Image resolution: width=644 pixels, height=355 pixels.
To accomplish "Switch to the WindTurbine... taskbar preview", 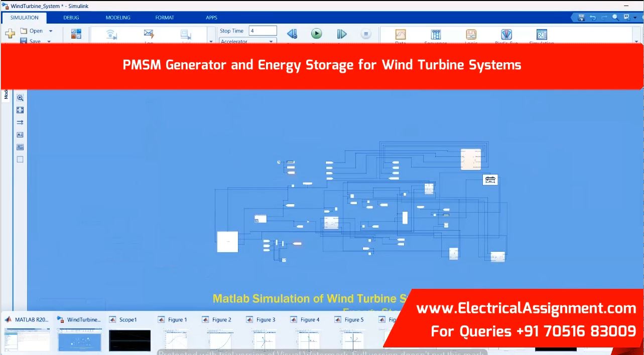I will tap(79, 333).
